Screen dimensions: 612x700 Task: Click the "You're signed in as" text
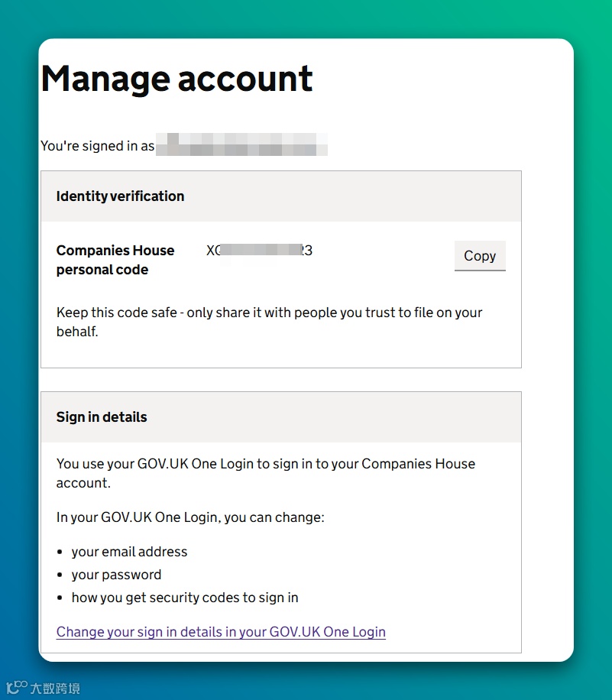[97, 145]
